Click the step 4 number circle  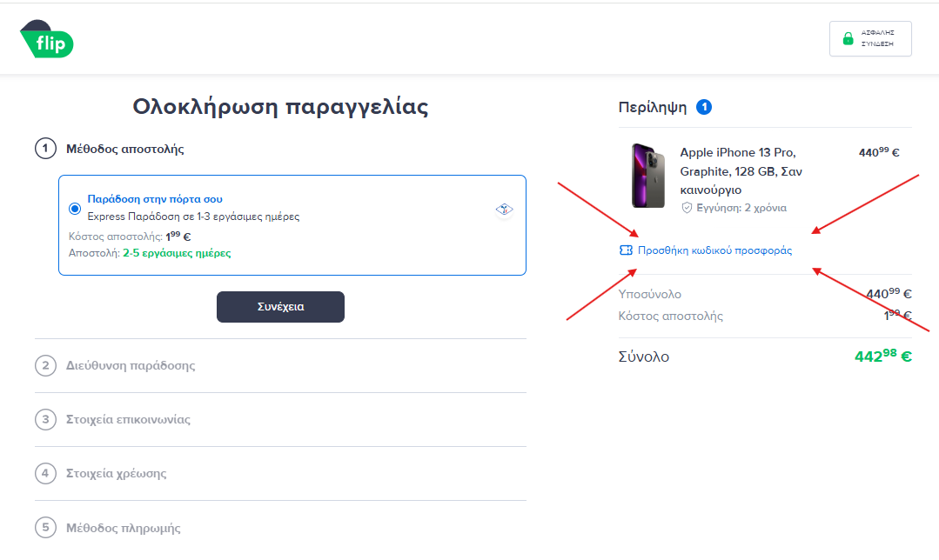45,474
